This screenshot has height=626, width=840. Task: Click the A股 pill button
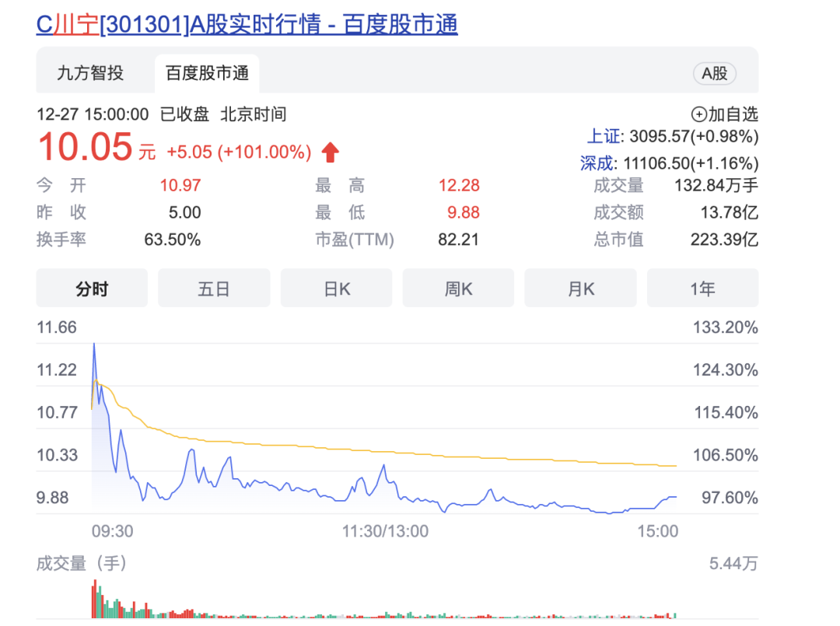(715, 73)
